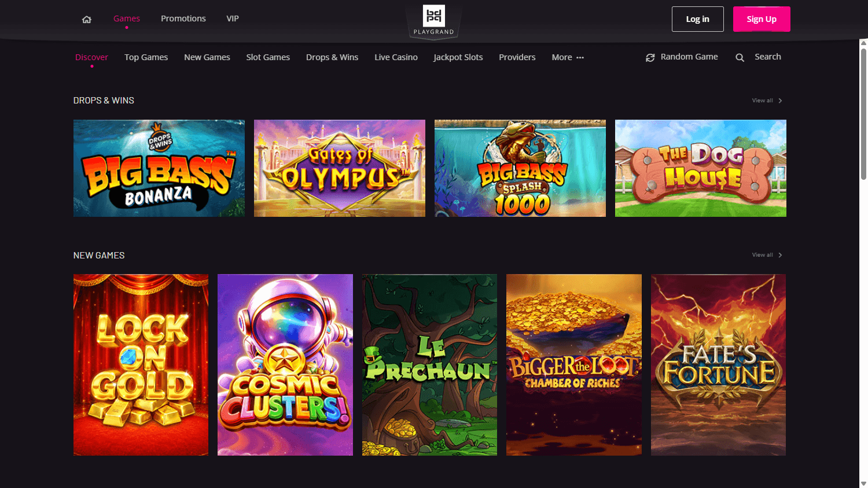Click the pink Sign Up button

pyautogui.click(x=762, y=19)
